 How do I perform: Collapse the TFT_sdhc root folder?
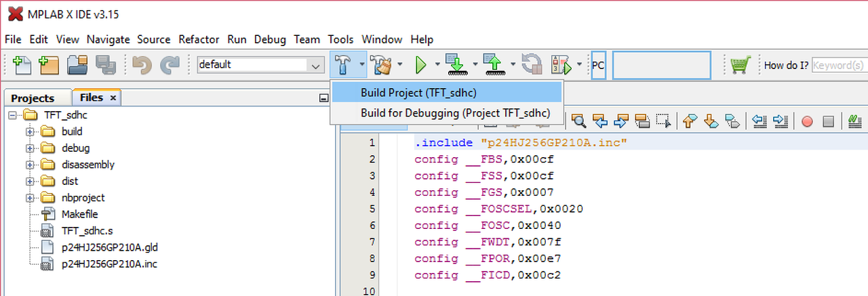(13, 115)
